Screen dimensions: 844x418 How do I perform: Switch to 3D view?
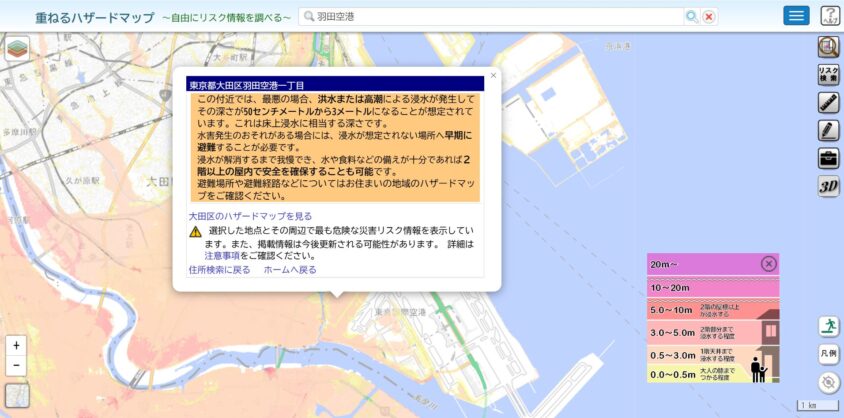tap(828, 186)
